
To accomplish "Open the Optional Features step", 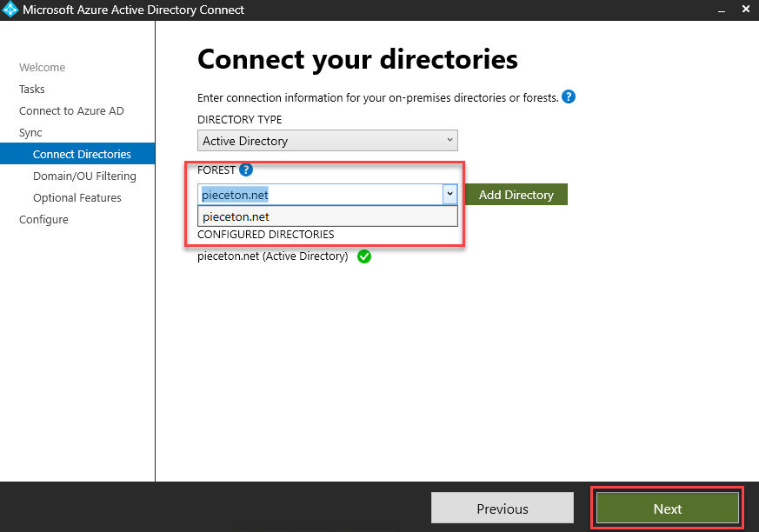I will [x=77, y=197].
